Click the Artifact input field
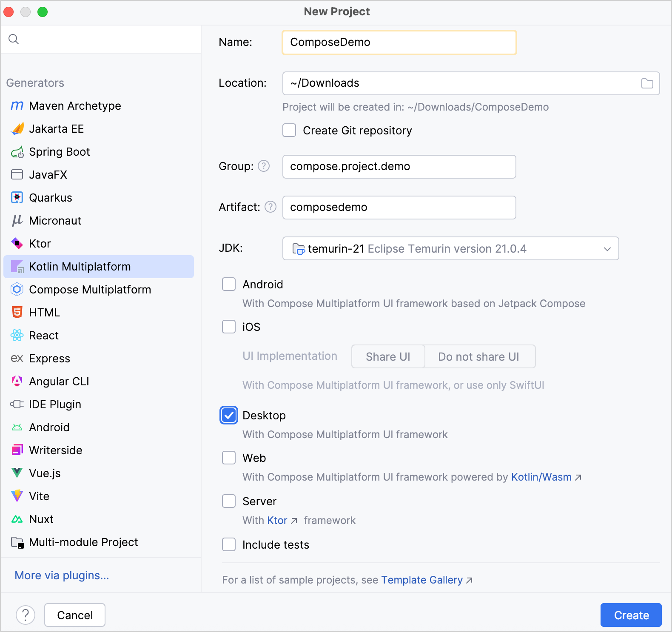672x632 pixels. (399, 208)
